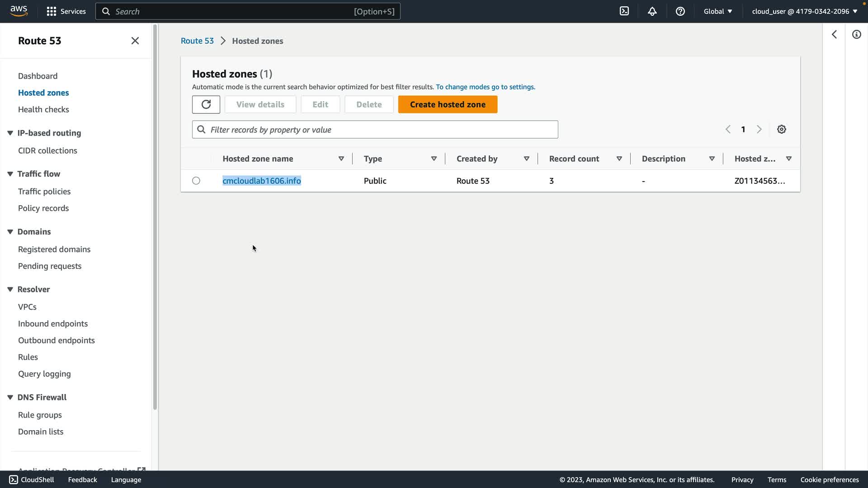Open CloudShell from the top navigation bar
Viewport: 868px width, 488px height.
point(624,11)
